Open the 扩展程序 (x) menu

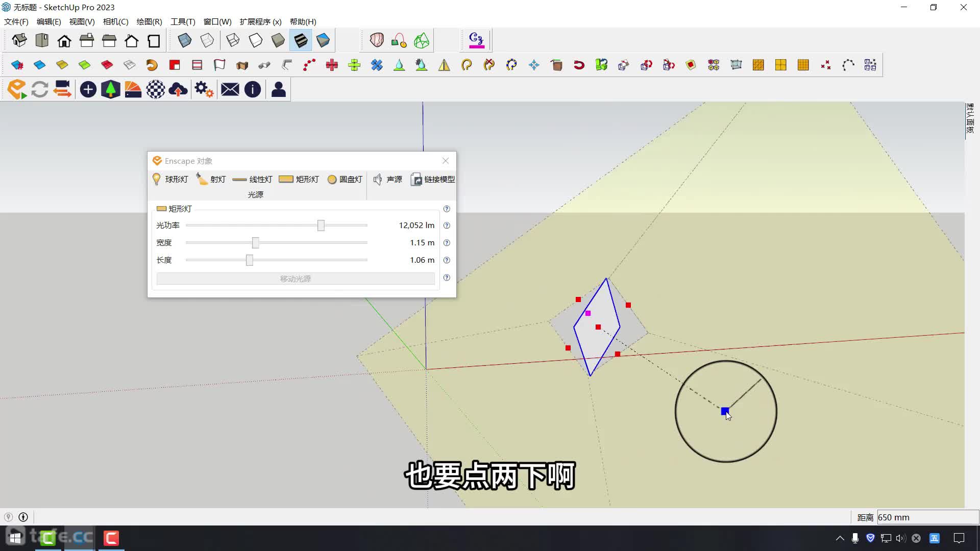tap(261, 21)
